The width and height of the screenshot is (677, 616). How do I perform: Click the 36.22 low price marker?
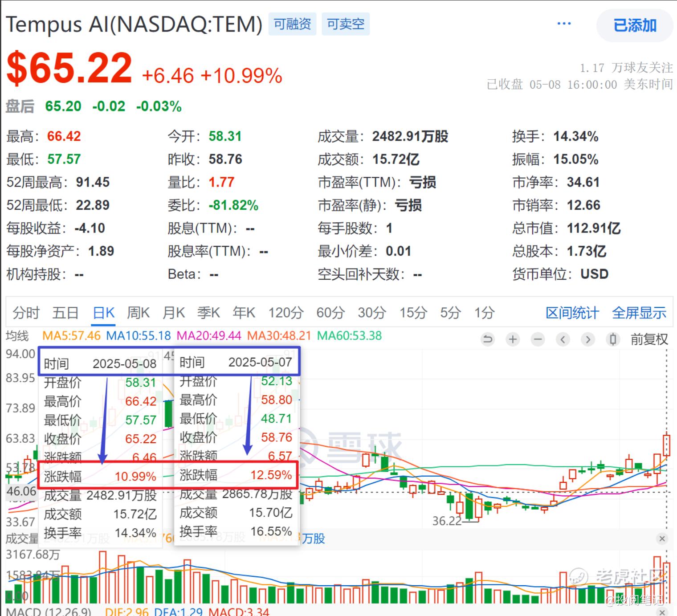447,521
